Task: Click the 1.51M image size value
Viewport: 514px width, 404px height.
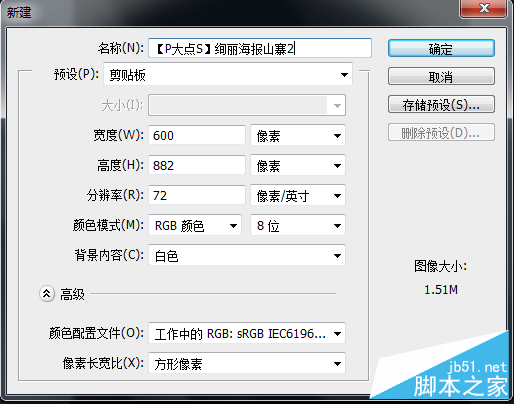Action: click(441, 290)
